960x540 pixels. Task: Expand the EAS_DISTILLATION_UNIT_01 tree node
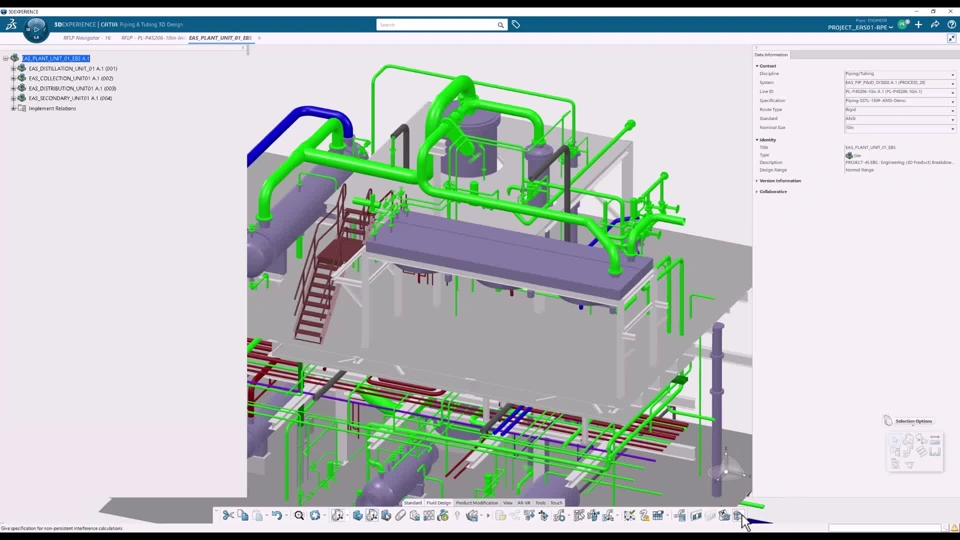click(x=13, y=69)
